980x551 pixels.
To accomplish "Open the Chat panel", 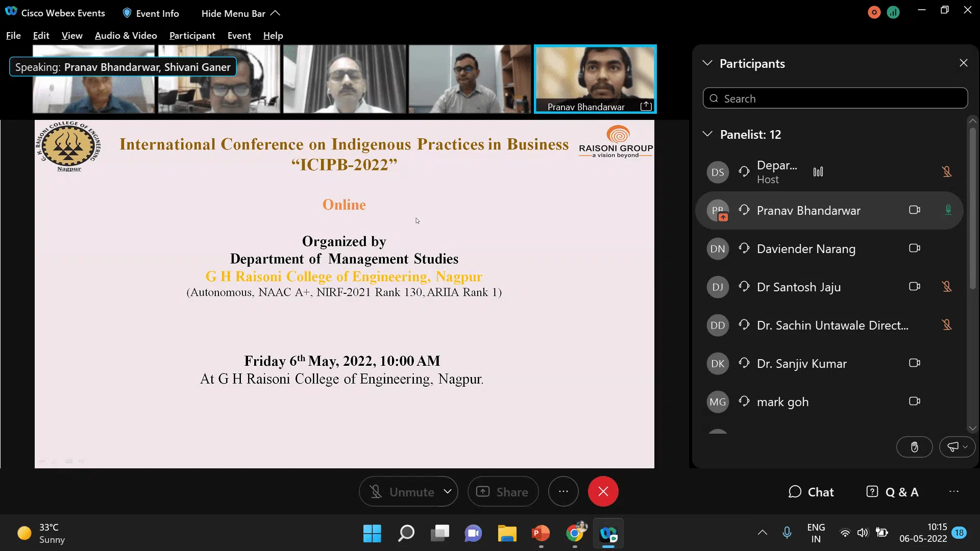I will point(811,492).
